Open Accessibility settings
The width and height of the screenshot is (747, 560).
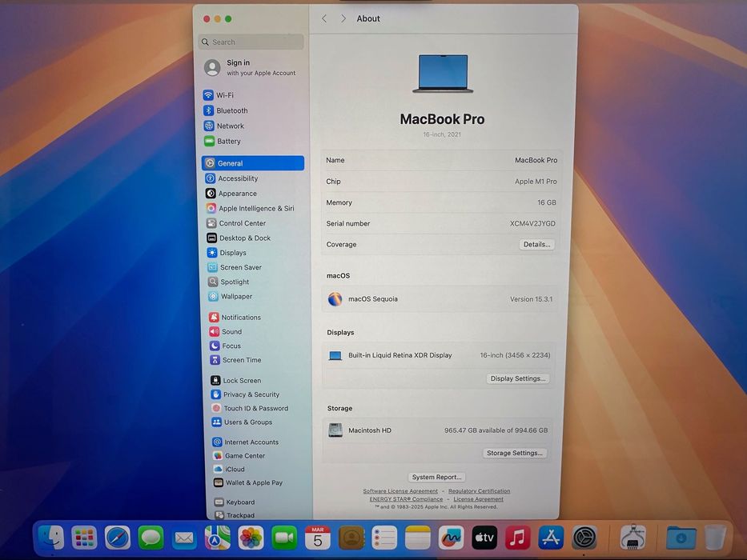pos(231,178)
